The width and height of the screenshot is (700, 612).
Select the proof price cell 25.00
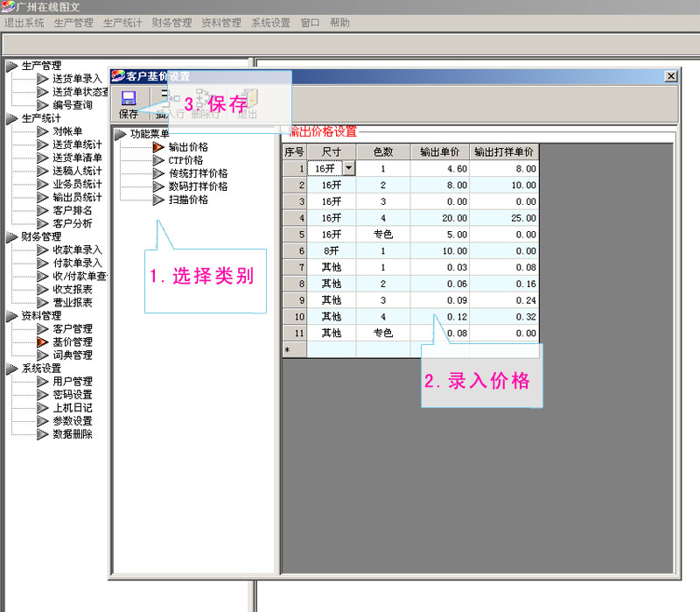[504, 218]
